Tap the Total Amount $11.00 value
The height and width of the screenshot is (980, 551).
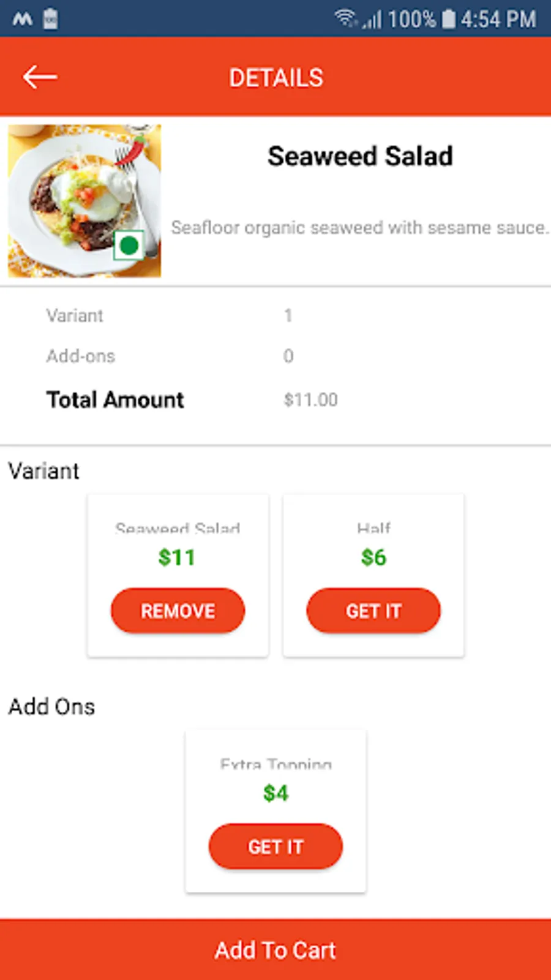tap(310, 400)
